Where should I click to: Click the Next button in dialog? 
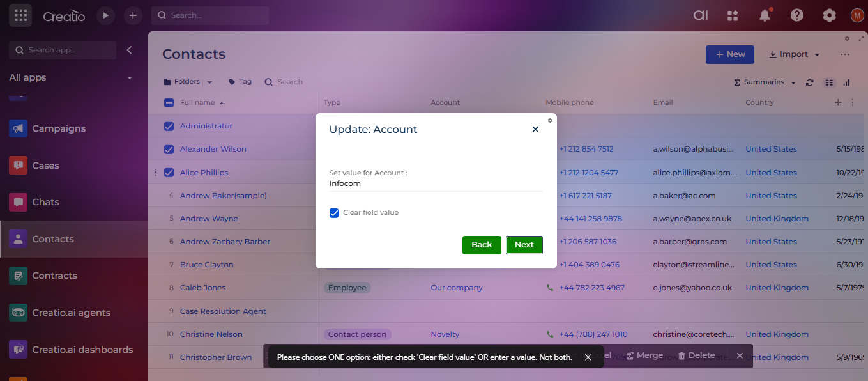click(x=524, y=245)
